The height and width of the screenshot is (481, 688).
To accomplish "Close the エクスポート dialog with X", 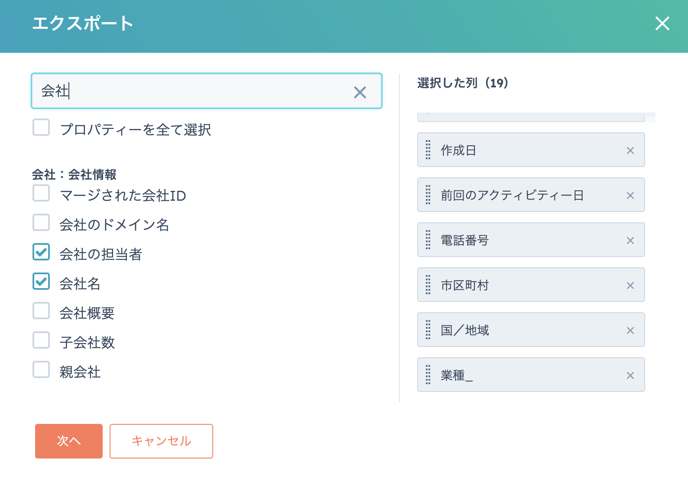I will click(662, 23).
